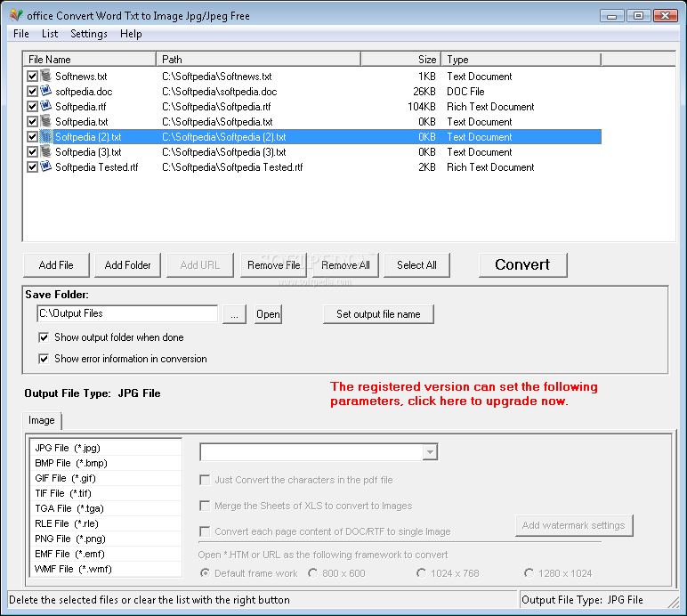Sort the list by the Path column header
This screenshot has width=687, height=616.
click(x=258, y=59)
